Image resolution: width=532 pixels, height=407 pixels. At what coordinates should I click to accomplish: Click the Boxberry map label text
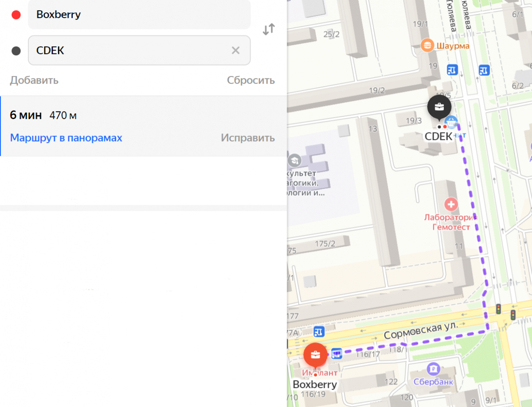pos(315,384)
